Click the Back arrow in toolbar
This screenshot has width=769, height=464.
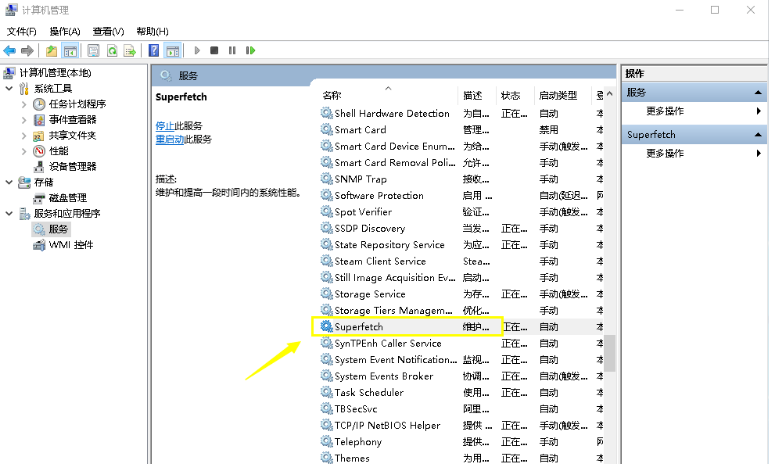coord(10,50)
